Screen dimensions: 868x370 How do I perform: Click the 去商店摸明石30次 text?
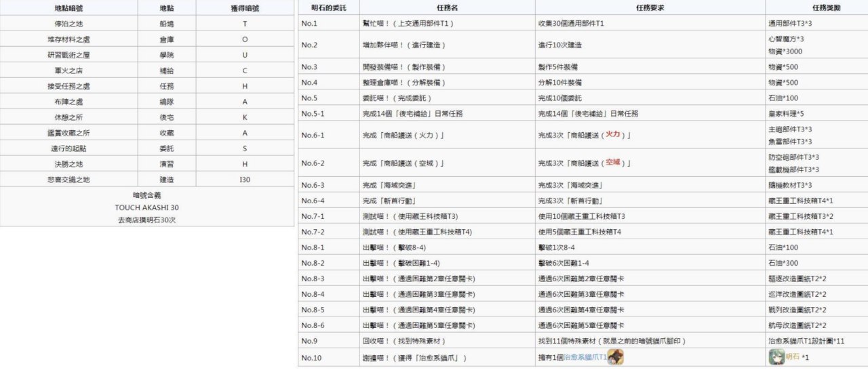[146, 220]
